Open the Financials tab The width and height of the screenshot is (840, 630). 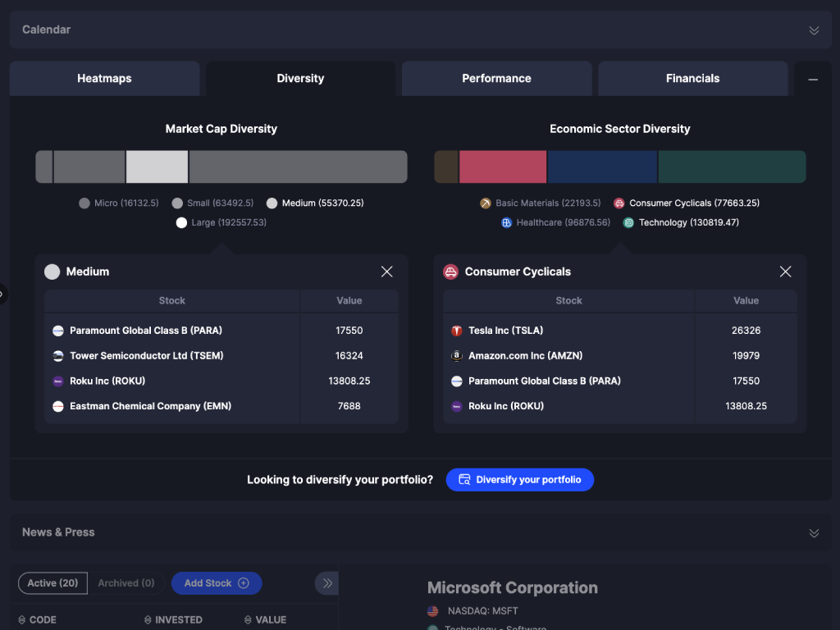(x=692, y=78)
